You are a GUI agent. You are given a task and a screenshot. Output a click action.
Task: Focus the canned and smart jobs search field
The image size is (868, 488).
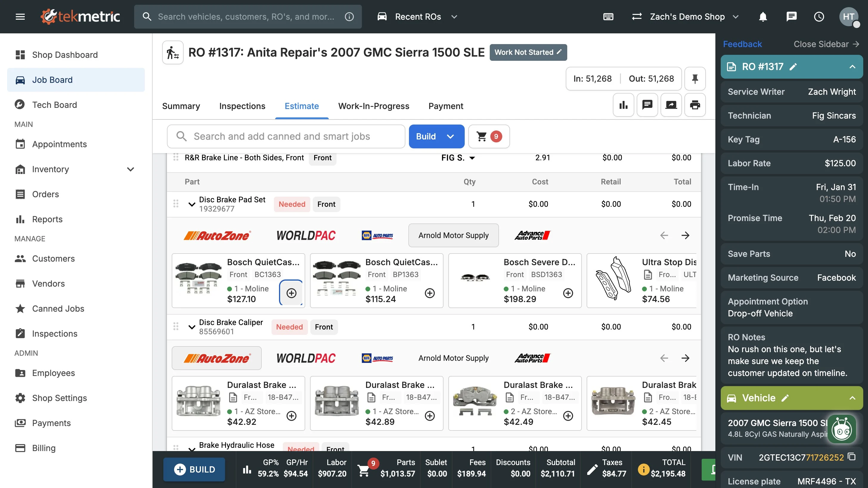(x=286, y=136)
